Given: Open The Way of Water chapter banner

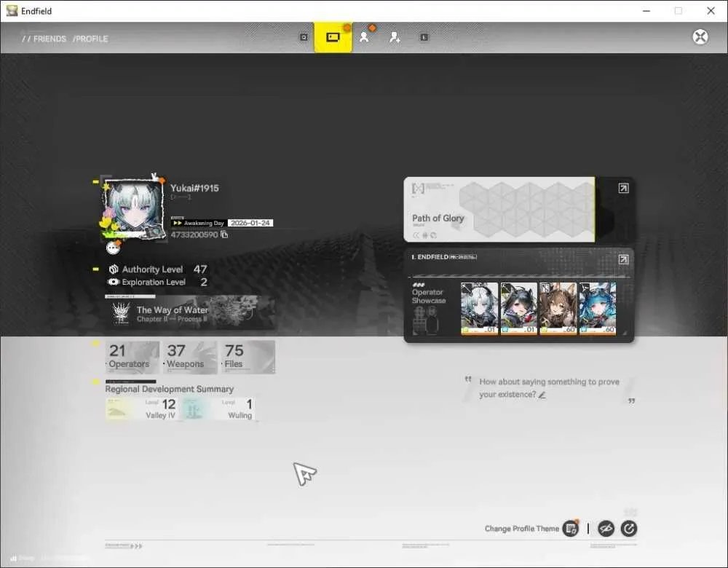Looking at the screenshot, I should coord(190,313).
